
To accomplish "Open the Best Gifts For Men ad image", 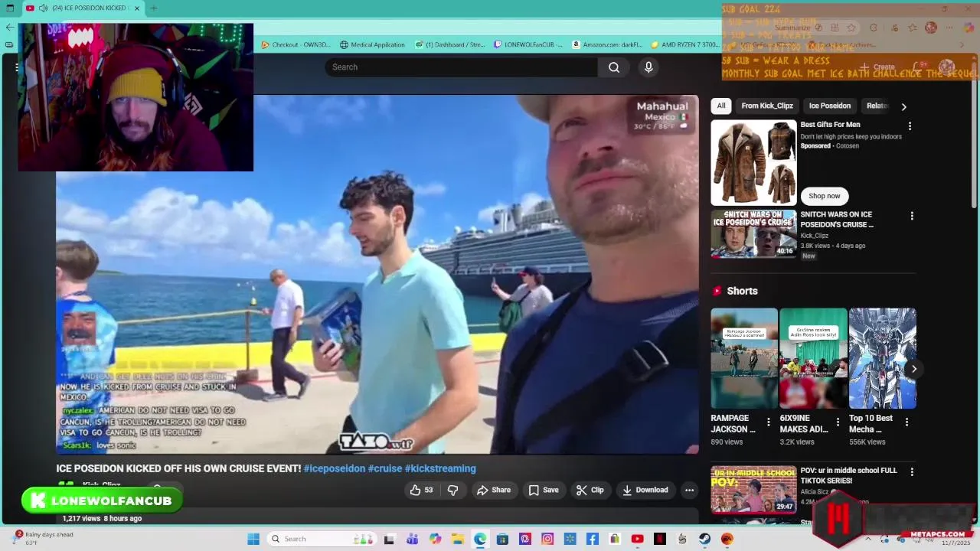I will 753,163.
